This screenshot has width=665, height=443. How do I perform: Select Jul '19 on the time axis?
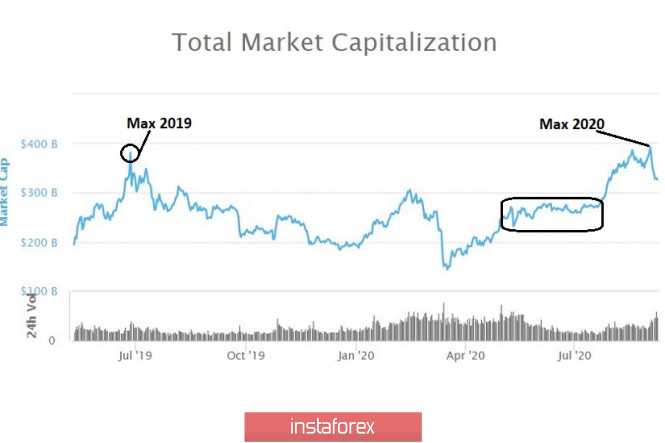135,354
